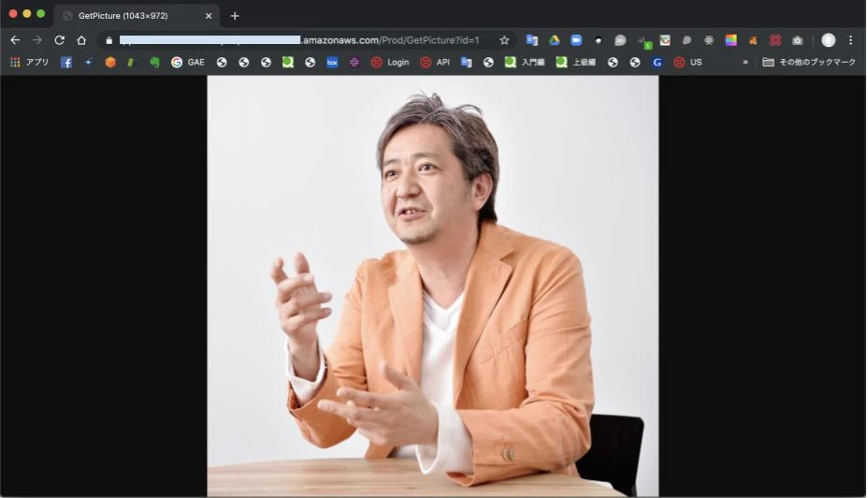Open the red clover-shaped extension
Viewport: 868px width, 498px height.
tap(775, 40)
